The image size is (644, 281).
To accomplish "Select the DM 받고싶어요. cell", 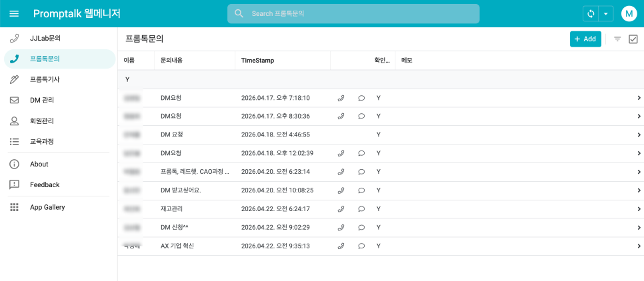I will [181, 190].
